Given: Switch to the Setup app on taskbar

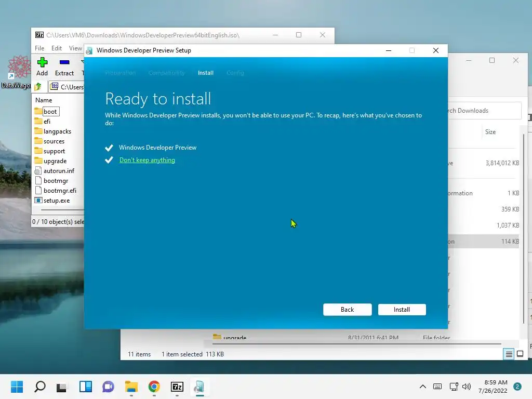Looking at the screenshot, I should tap(200, 387).
